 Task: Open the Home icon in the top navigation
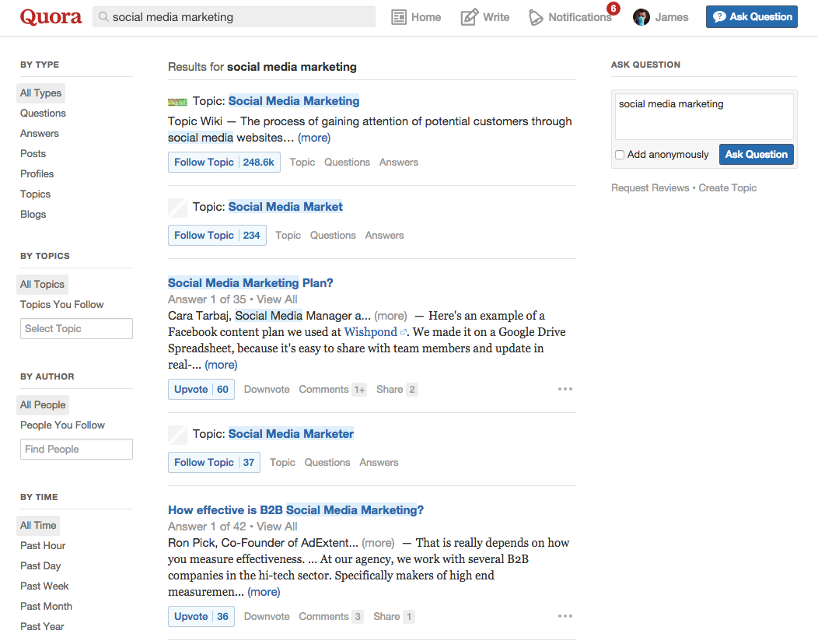pyautogui.click(x=400, y=16)
